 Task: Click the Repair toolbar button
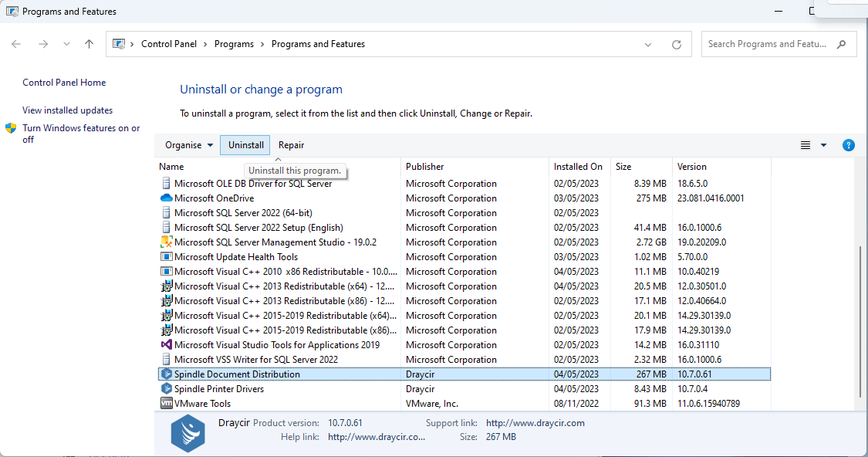click(x=291, y=145)
